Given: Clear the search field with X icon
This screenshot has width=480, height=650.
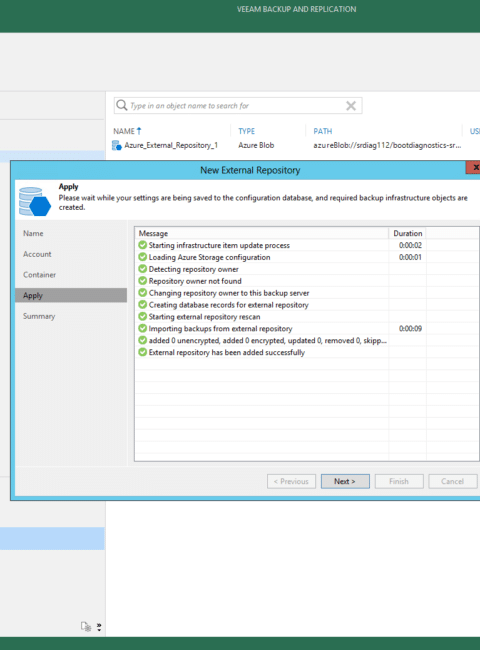Looking at the screenshot, I should point(351,106).
